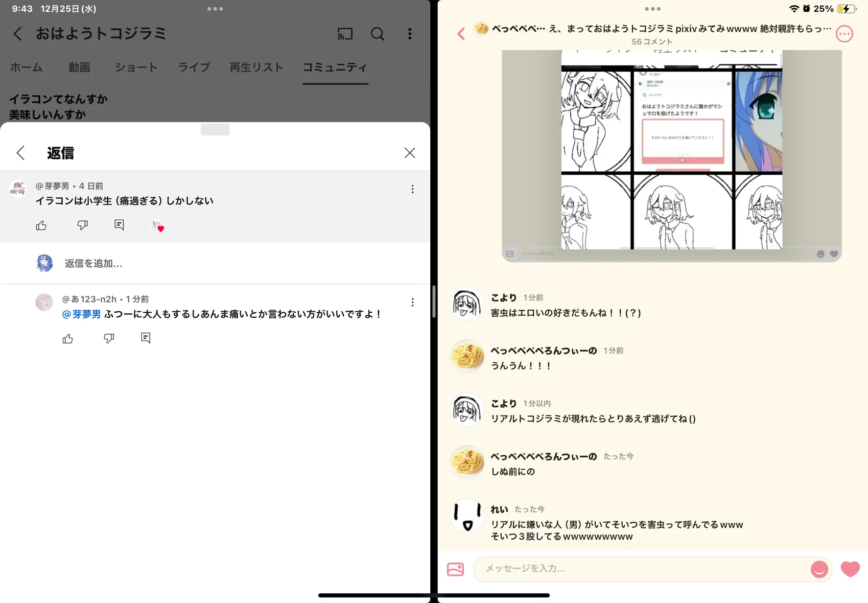Image resolution: width=868 pixels, height=603 pixels.
Task: Tap 芽夢男's profile avatar
Action: coord(18,188)
